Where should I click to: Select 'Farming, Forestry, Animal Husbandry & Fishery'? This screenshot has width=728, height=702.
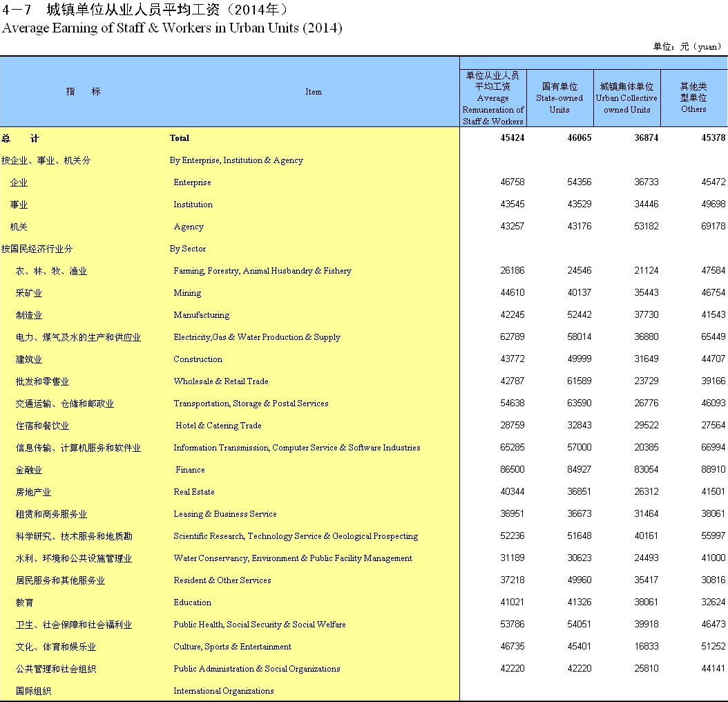click(x=262, y=271)
